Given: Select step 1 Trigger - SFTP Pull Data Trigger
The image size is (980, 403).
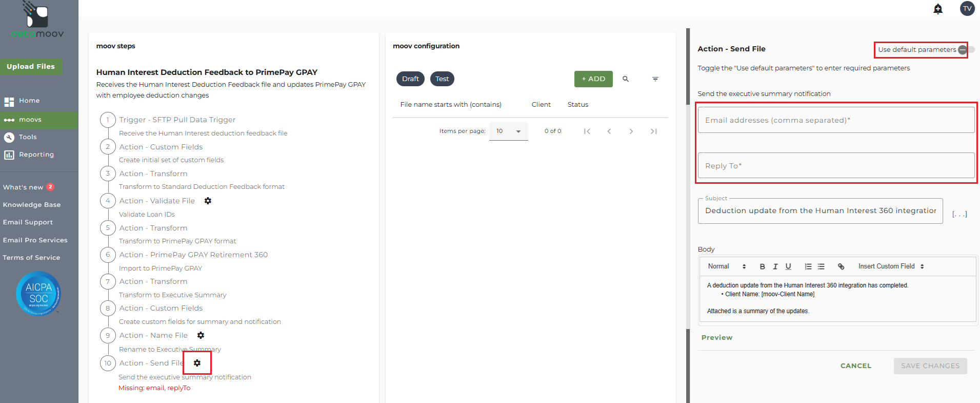Looking at the screenshot, I should tap(177, 120).
